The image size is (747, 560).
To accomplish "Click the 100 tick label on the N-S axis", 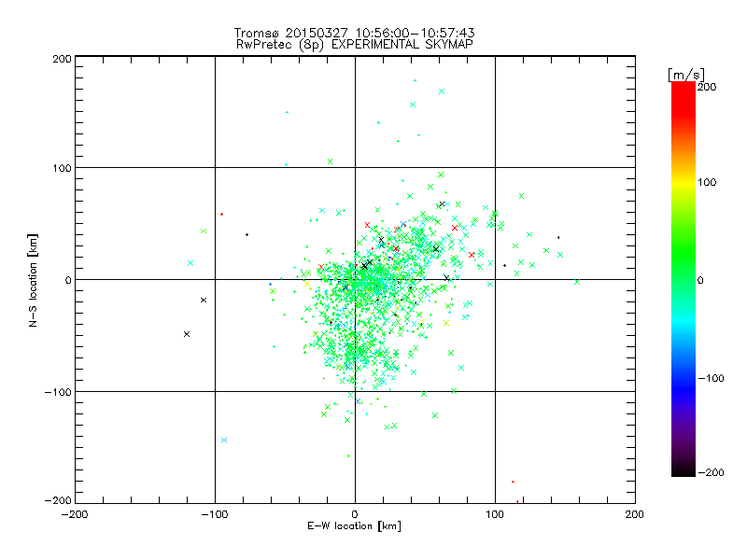I will click(x=62, y=168).
